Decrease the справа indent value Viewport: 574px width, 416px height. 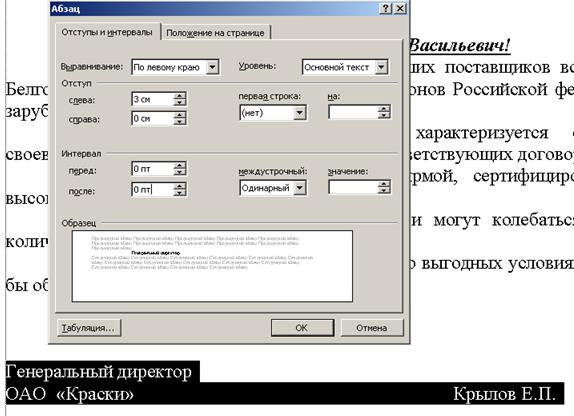179,122
